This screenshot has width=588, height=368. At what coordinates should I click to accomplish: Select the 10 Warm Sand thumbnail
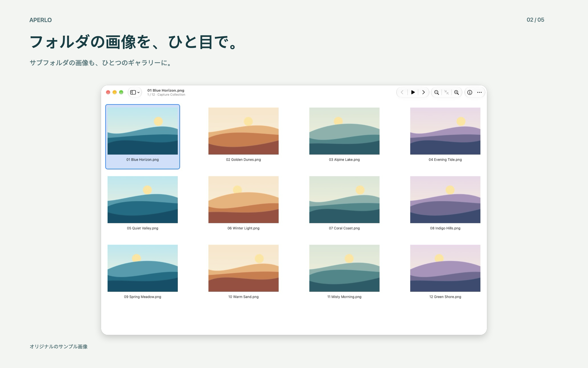pyautogui.click(x=243, y=268)
